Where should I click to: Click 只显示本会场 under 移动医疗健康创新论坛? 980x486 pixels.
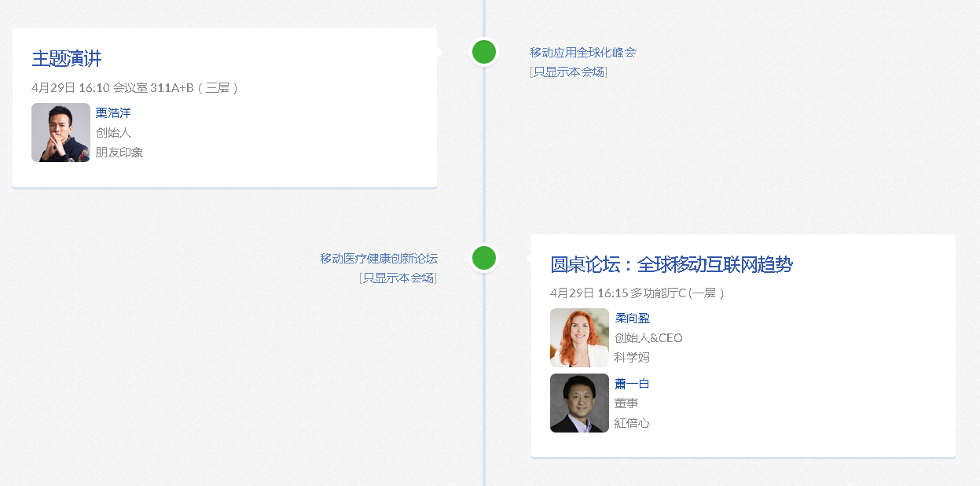[398, 278]
